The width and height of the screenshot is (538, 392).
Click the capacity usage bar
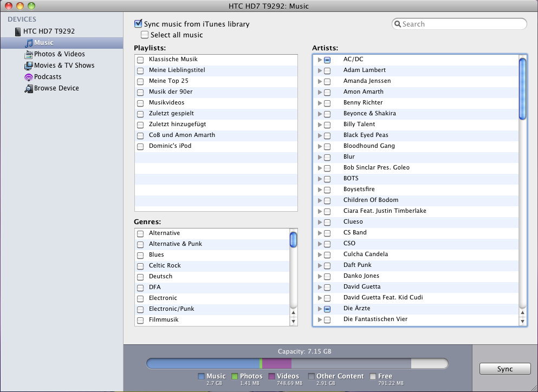tap(297, 363)
